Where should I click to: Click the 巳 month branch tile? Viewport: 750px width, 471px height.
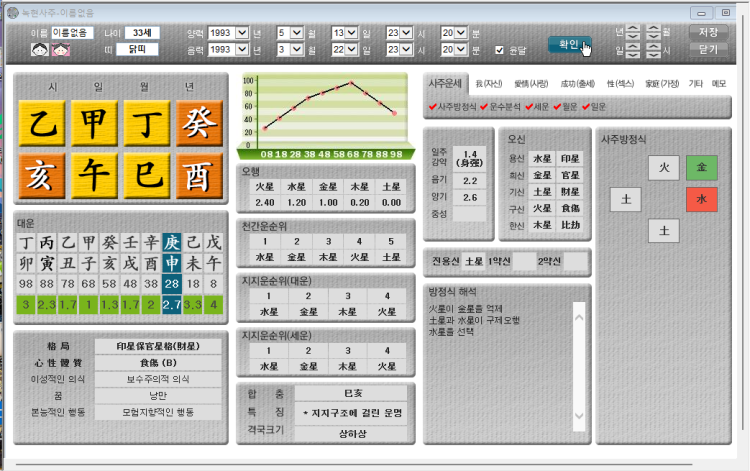(145, 176)
